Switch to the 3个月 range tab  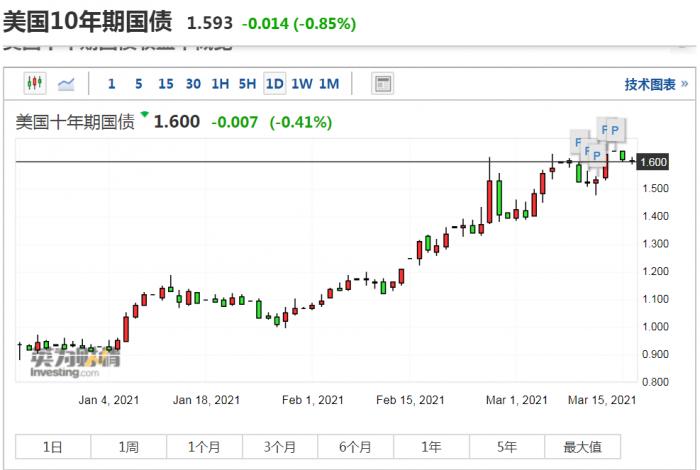[279, 446]
